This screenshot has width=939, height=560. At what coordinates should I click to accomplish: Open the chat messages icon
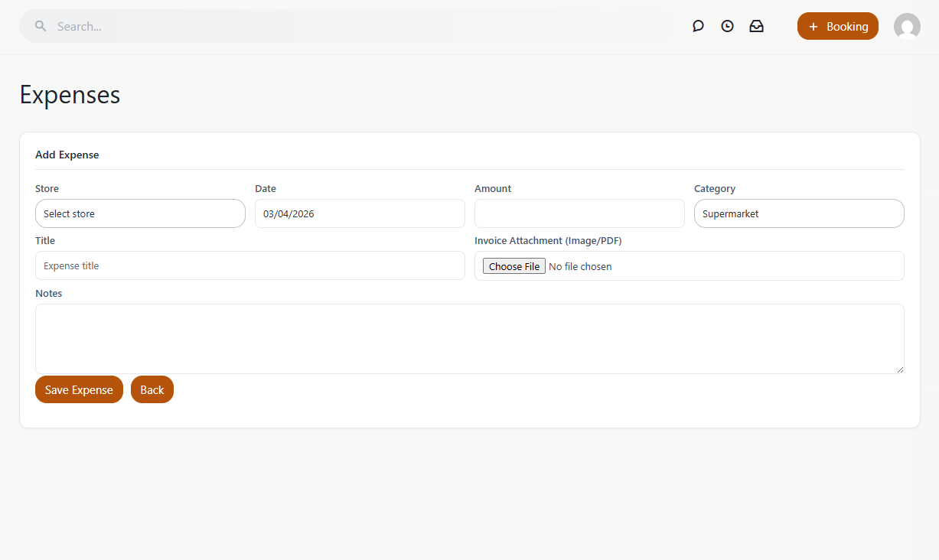pyautogui.click(x=698, y=26)
